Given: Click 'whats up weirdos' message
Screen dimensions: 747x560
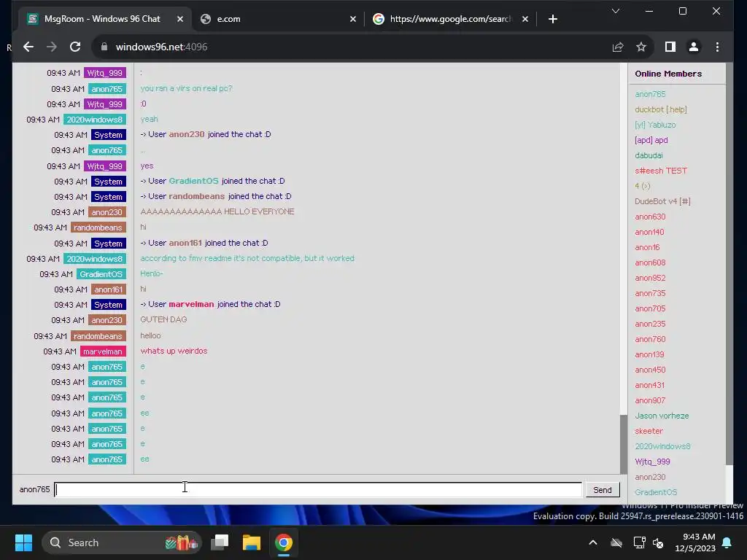Looking at the screenshot, I should tap(174, 351).
